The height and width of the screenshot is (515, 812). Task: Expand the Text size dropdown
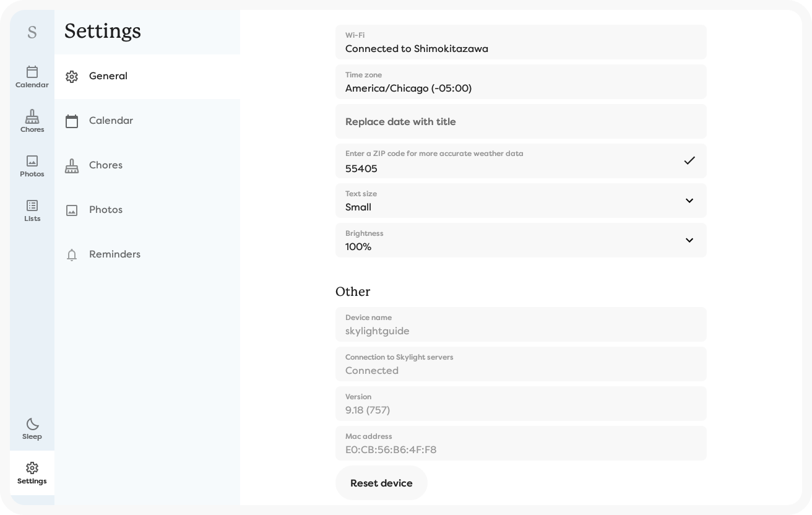[689, 201]
